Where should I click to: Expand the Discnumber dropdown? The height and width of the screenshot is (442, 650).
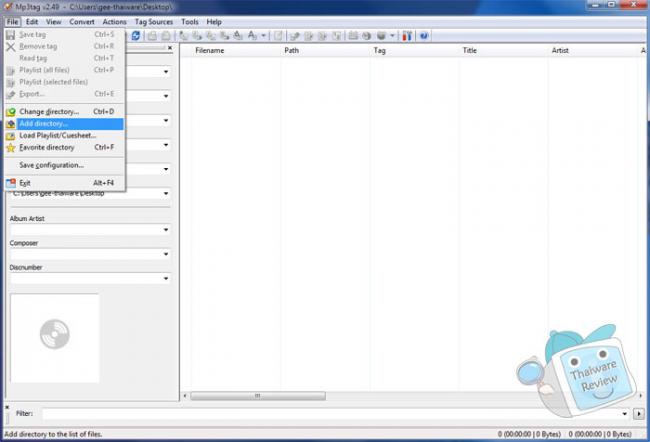tap(166, 279)
